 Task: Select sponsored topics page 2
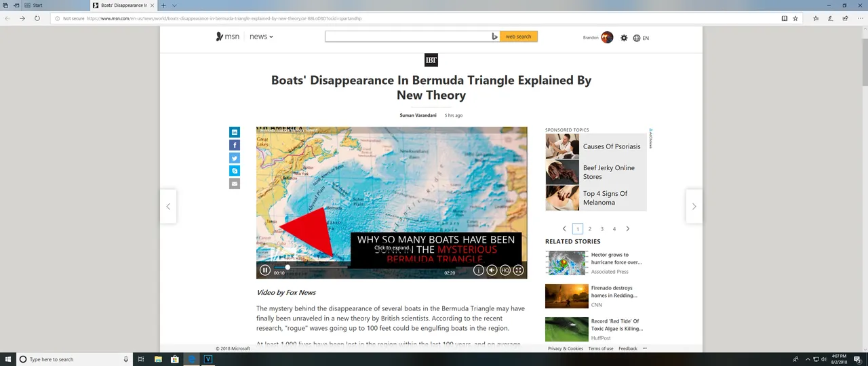[x=590, y=229]
